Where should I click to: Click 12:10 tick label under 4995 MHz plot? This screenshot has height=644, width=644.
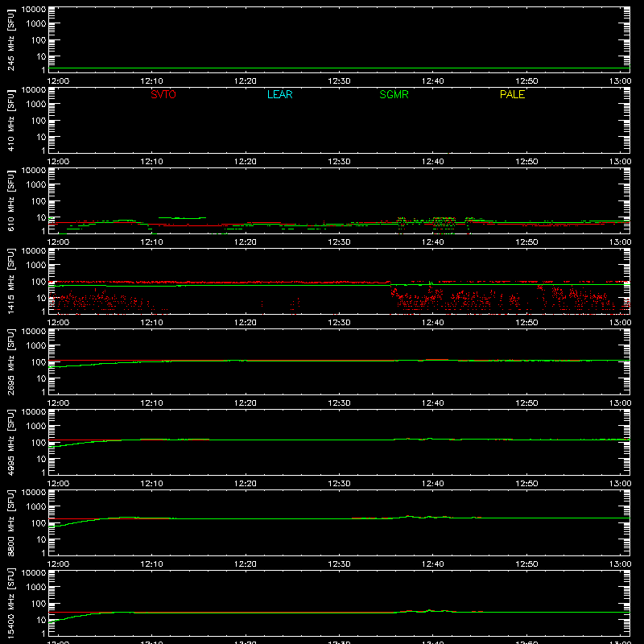(x=152, y=484)
